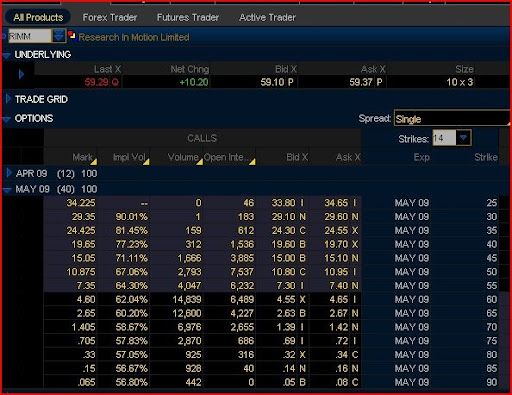Click underlying bid 59.10 P
The width and height of the screenshot is (512, 395).
click(277, 82)
